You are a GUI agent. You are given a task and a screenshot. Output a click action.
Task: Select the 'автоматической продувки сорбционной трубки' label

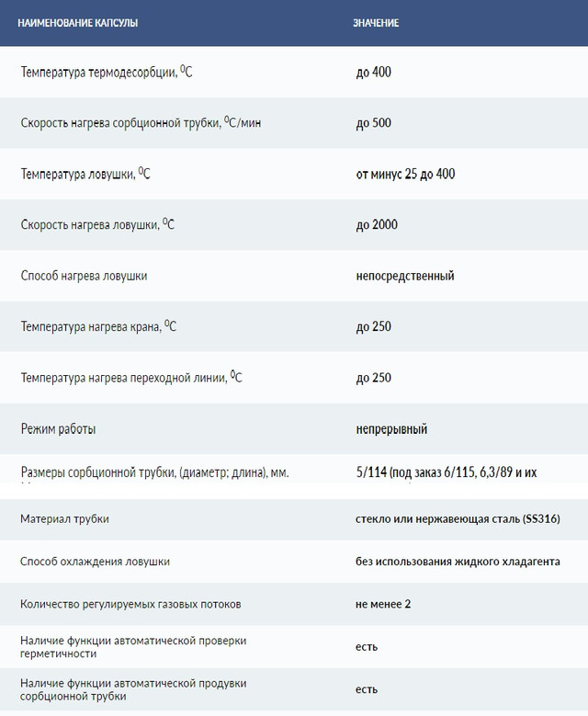(x=133, y=689)
